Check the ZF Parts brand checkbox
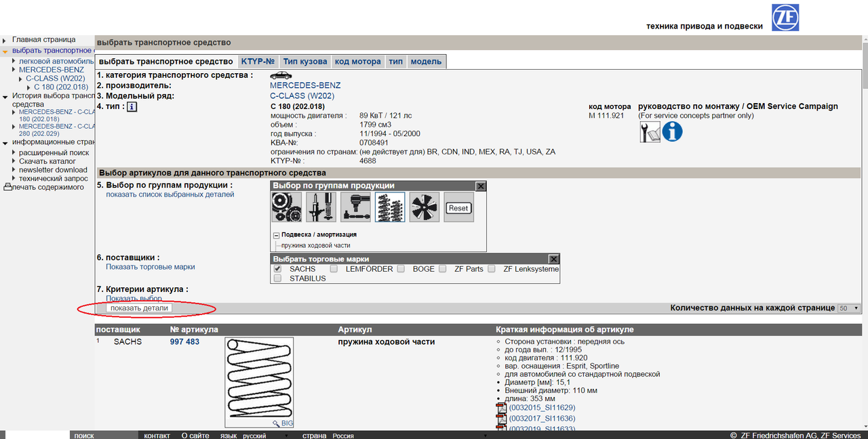This screenshot has height=439, width=868. (442, 269)
